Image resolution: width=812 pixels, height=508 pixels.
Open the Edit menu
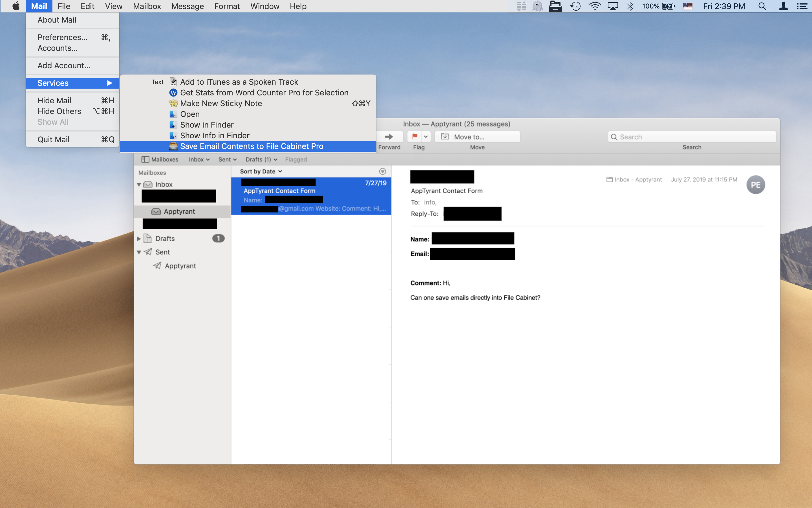[88, 6]
